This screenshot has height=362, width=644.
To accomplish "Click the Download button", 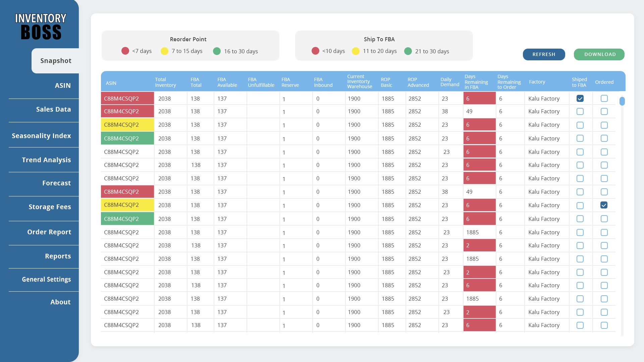I will click(599, 54).
